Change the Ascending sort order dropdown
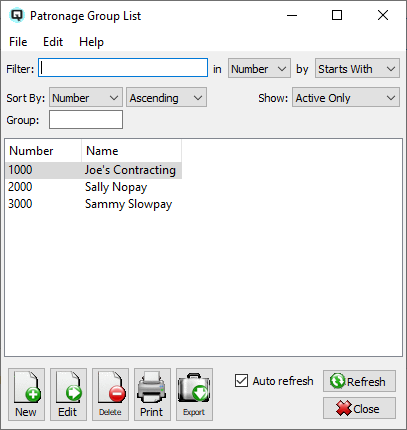 tap(166, 97)
